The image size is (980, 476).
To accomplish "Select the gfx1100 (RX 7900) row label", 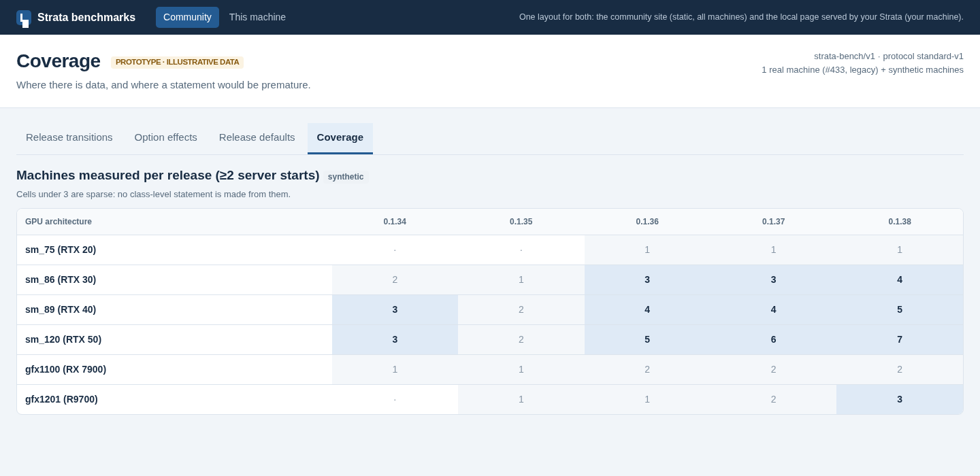I will click(x=65, y=369).
